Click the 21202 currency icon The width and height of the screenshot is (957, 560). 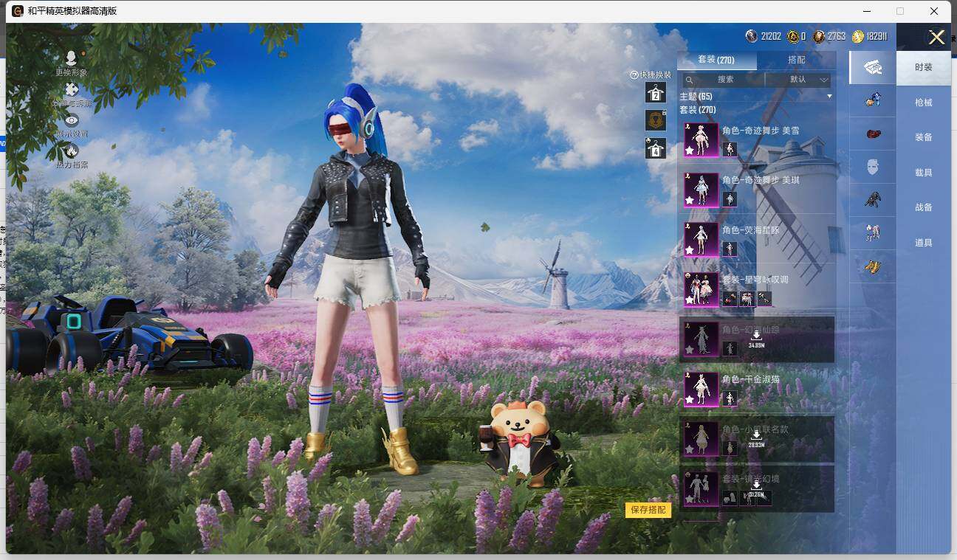coord(752,36)
